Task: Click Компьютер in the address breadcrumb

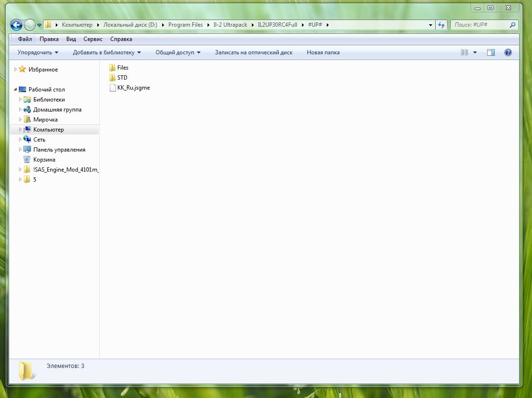Action: click(77, 25)
